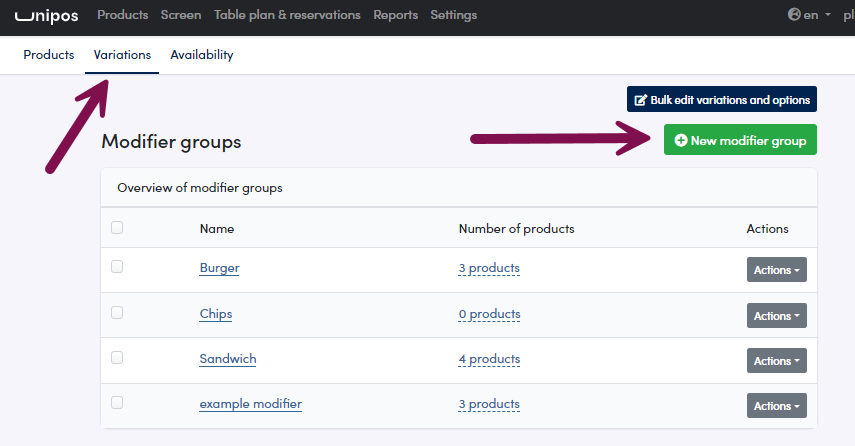Open the Reports menu in top bar
The image size is (855, 446).
coord(395,15)
